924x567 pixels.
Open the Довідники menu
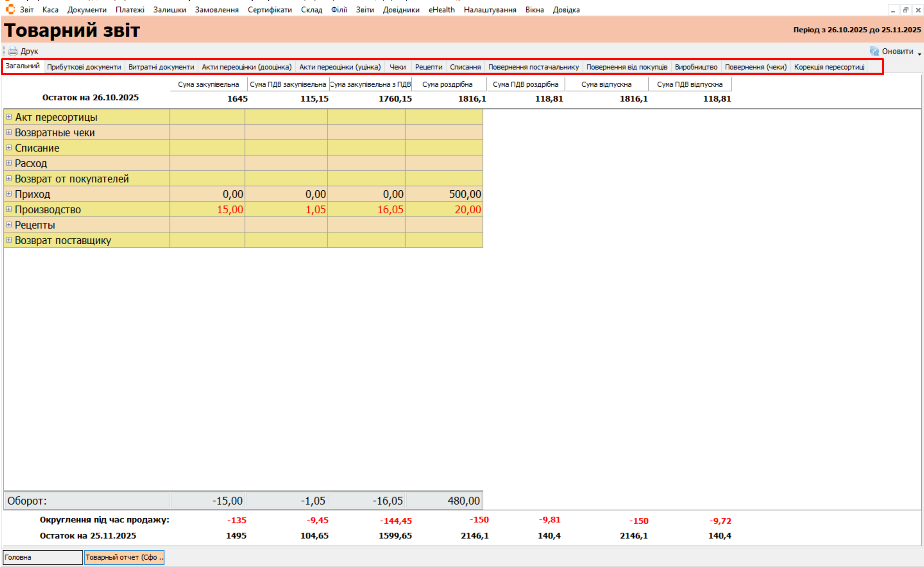pyautogui.click(x=401, y=9)
